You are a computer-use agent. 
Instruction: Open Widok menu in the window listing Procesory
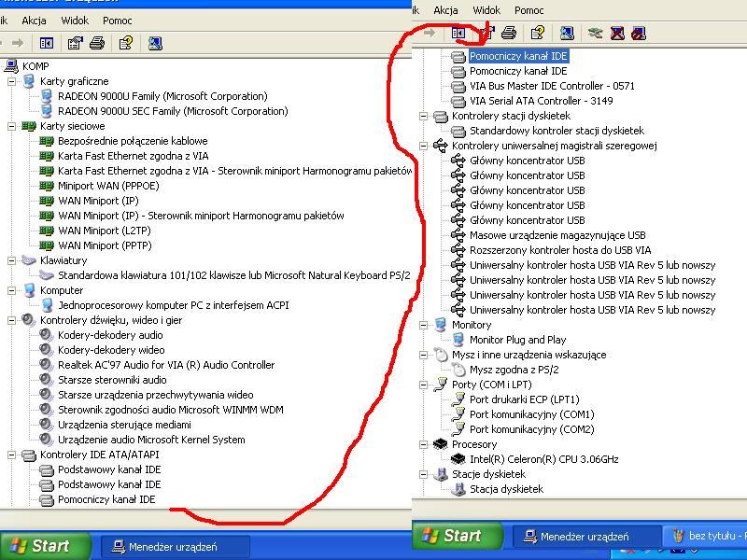[486, 10]
